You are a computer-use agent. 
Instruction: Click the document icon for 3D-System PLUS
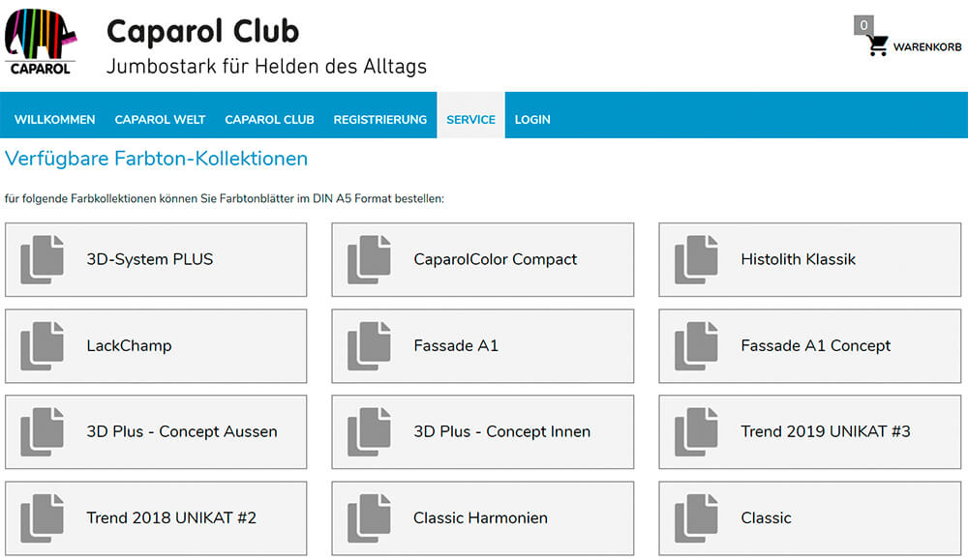pos(42,259)
